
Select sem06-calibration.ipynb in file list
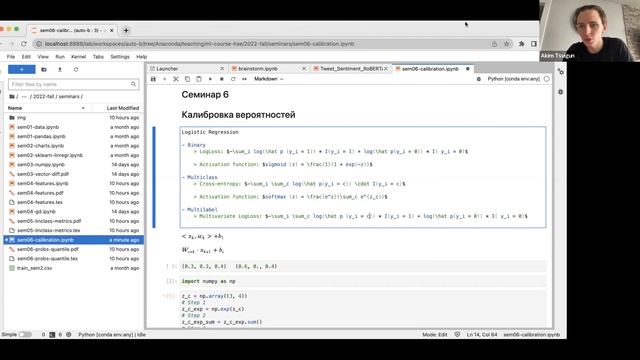click(73, 240)
